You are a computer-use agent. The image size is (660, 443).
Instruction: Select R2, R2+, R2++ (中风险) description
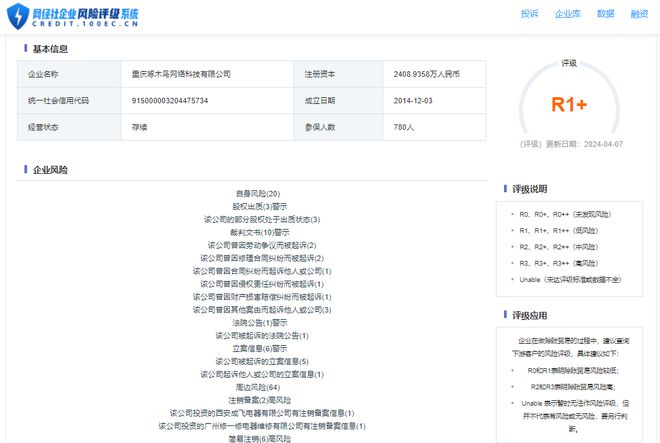[x=559, y=247]
